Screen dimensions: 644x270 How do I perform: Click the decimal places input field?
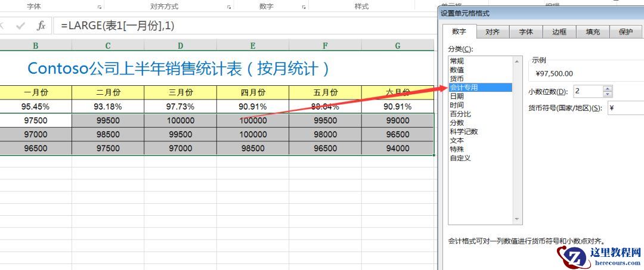588,91
